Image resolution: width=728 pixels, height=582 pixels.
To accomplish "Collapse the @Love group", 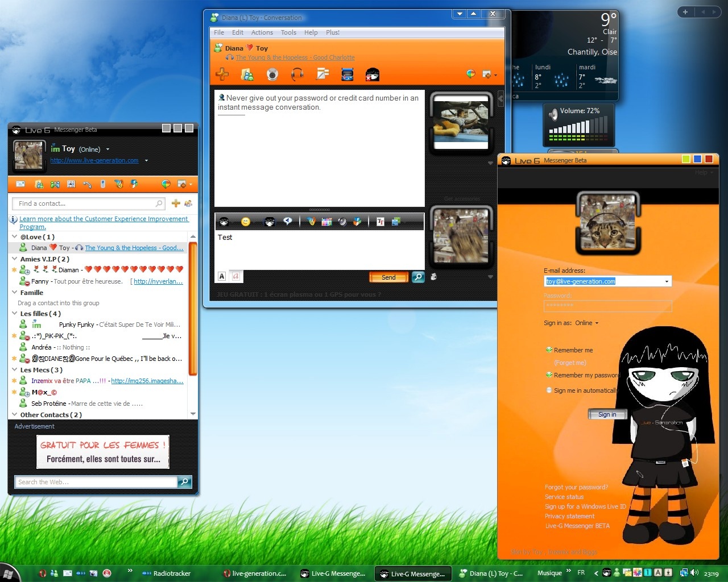I will click(x=15, y=237).
